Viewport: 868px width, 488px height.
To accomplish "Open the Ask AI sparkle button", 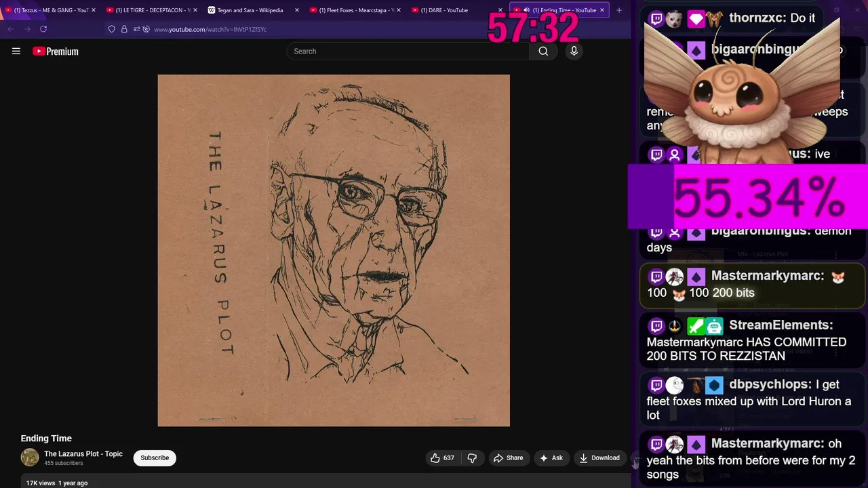I will click(x=551, y=458).
